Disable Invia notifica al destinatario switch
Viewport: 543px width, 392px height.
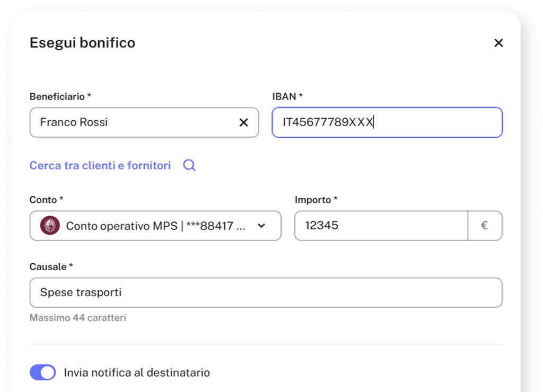pos(42,372)
